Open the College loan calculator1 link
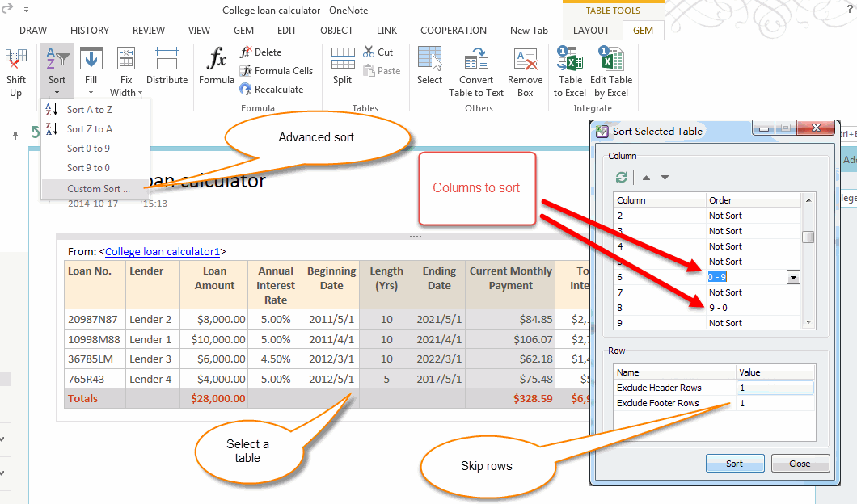Image resolution: width=857 pixels, height=504 pixels. pos(162,251)
